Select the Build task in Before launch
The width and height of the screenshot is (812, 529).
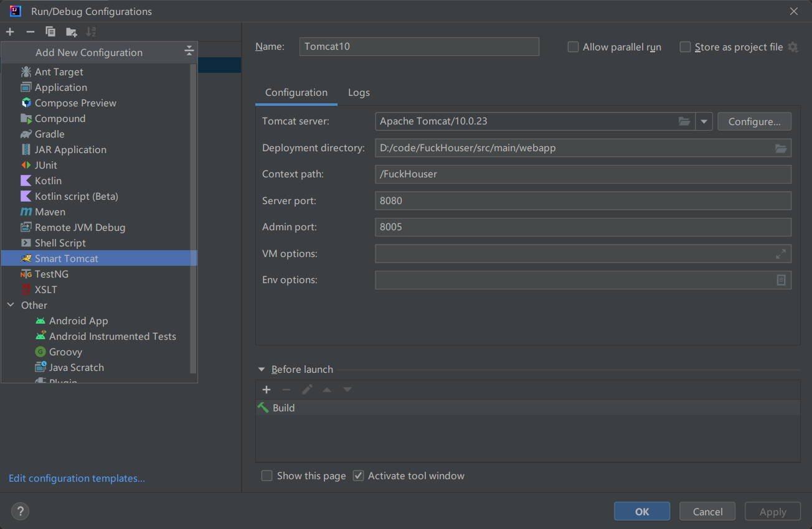click(527, 408)
